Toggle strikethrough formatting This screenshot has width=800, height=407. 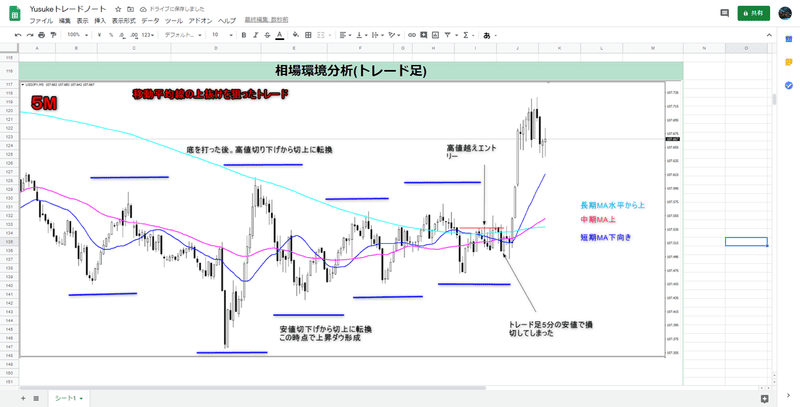coord(267,35)
